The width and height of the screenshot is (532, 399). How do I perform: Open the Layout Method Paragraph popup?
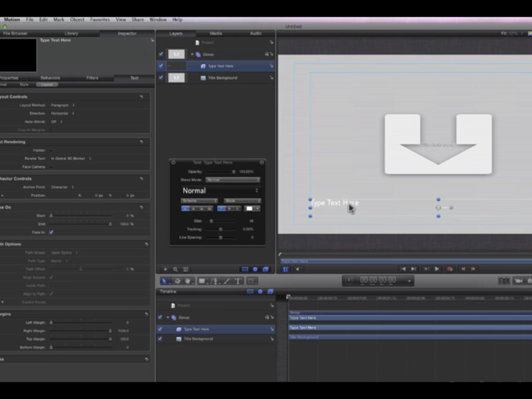(63, 105)
